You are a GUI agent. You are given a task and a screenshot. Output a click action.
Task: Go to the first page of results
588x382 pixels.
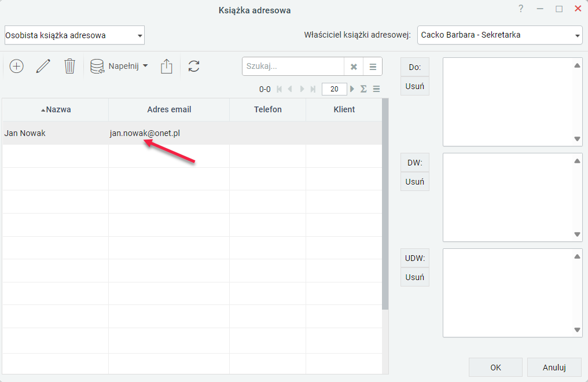pyautogui.click(x=280, y=89)
